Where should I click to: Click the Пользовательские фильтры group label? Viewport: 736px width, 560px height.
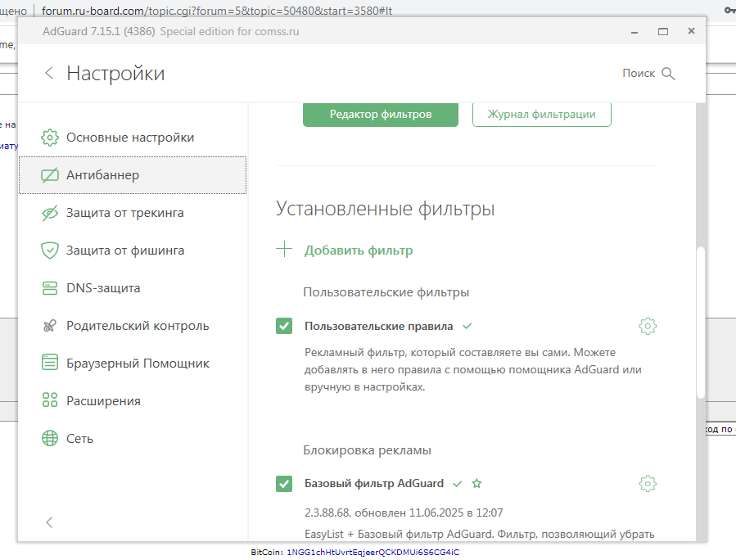386,292
